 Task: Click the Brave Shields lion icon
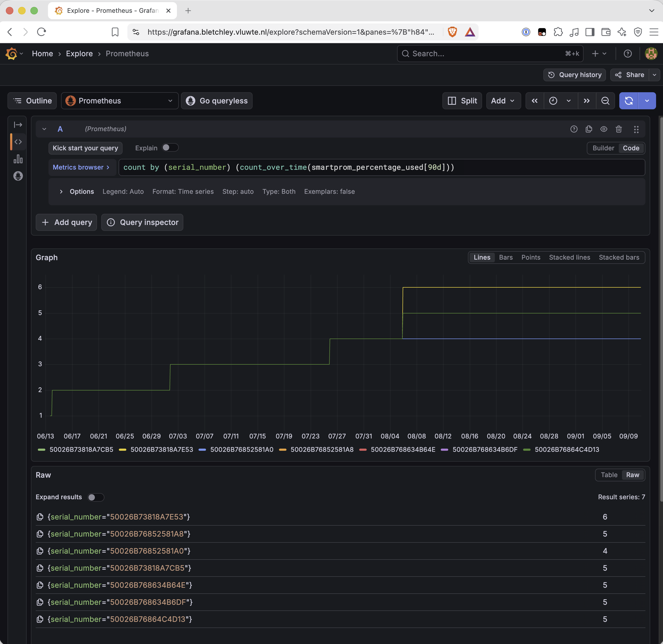(452, 32)
